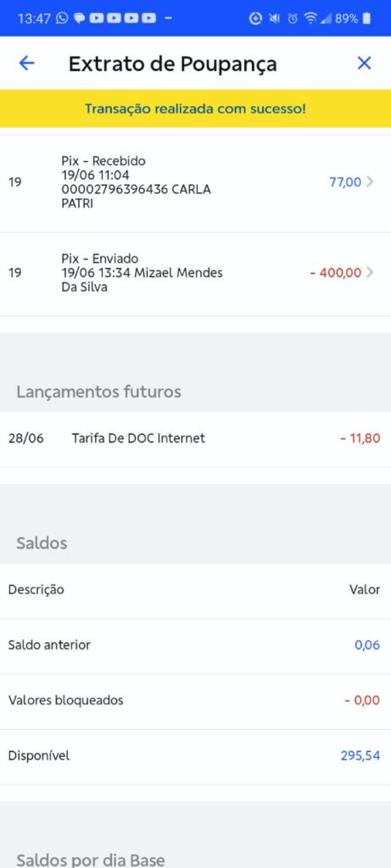Tap the first YouTube notification icon
This screenshot has height=868, width=391.
[x=97, y=19]
